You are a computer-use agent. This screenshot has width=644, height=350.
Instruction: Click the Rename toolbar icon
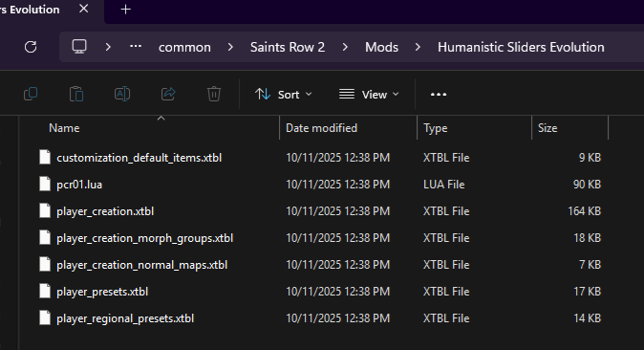pyautogui.click(x=122, y=94)
